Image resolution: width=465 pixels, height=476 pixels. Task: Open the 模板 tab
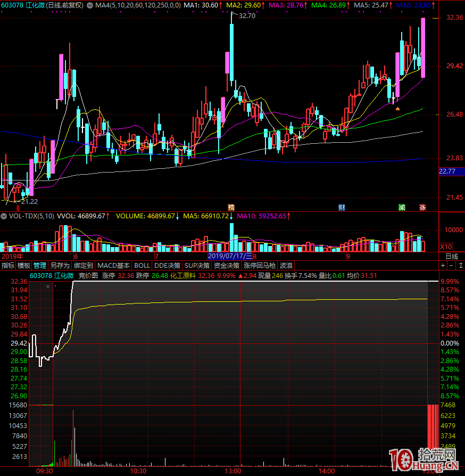tap(24, 266)
